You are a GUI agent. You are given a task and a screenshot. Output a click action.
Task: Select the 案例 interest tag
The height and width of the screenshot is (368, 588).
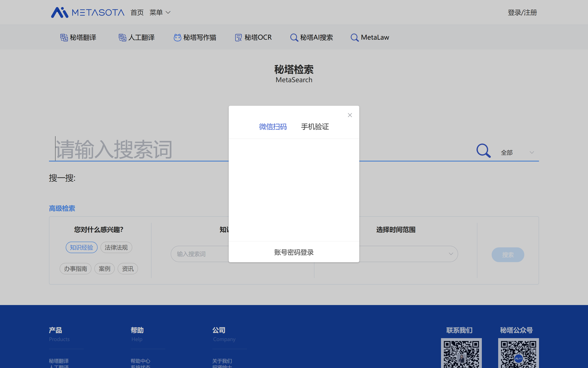click(x=104, y=269)
